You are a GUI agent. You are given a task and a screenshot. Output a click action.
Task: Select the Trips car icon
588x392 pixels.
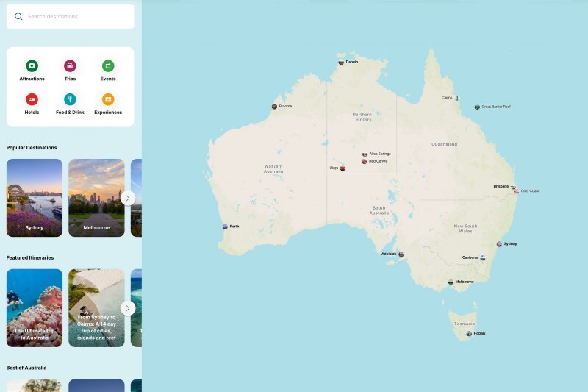[x=70, y=65]
